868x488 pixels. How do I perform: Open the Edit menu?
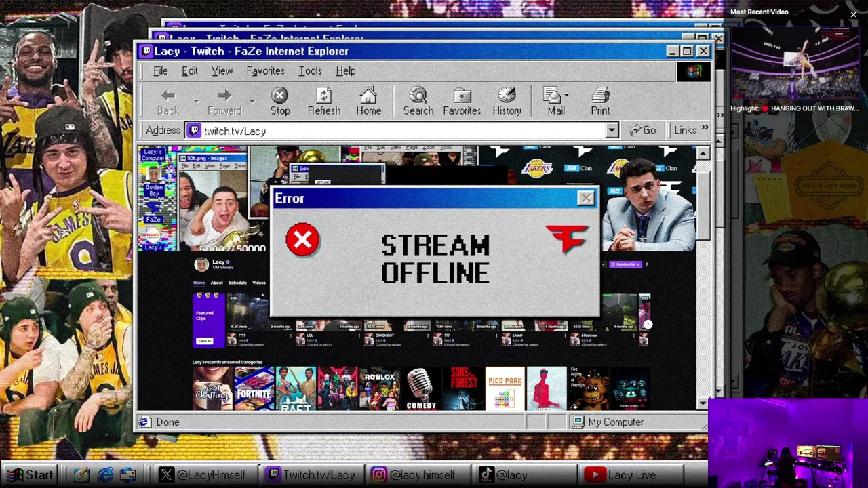pyautogui.click(x=190, y=70)
